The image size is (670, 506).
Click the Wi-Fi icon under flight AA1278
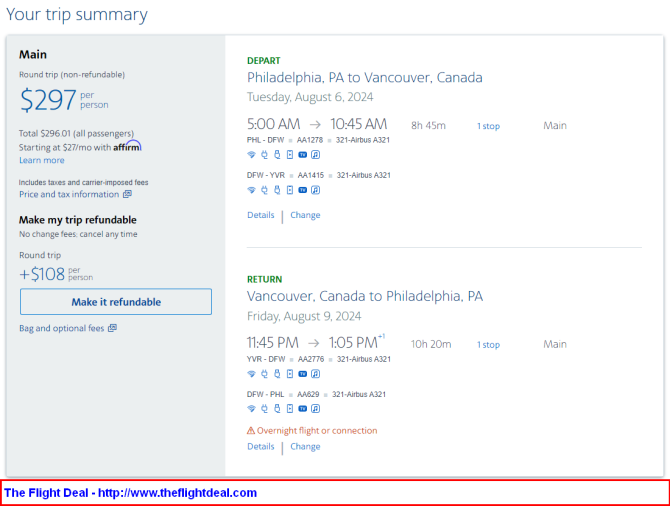coord(251,155)
